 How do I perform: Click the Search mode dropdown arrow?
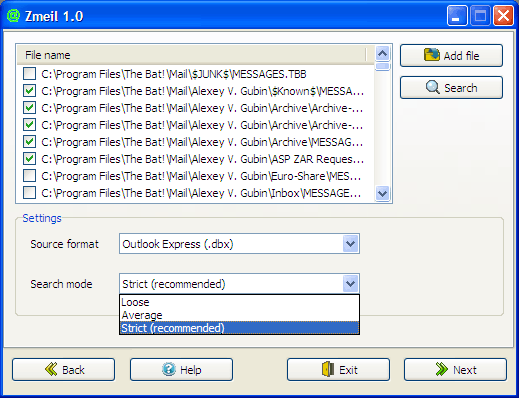pos(350,284)
